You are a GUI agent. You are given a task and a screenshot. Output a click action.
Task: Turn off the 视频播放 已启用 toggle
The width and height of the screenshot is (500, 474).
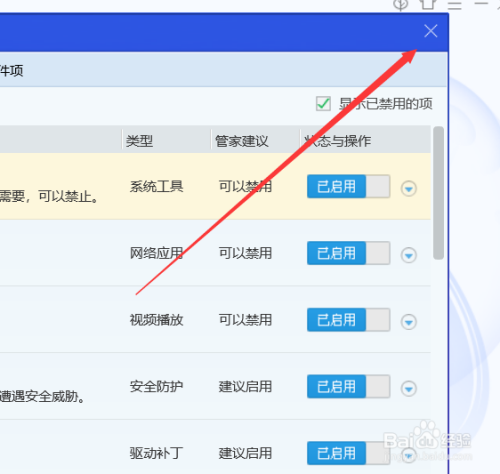pyautogui.click(x=348, y=320)
